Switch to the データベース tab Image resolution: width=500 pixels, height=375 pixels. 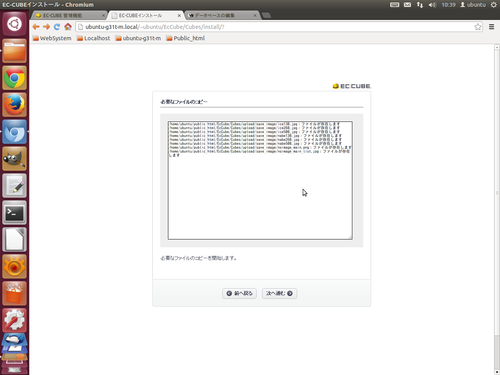pyautogui.click(x=222, y=15)
